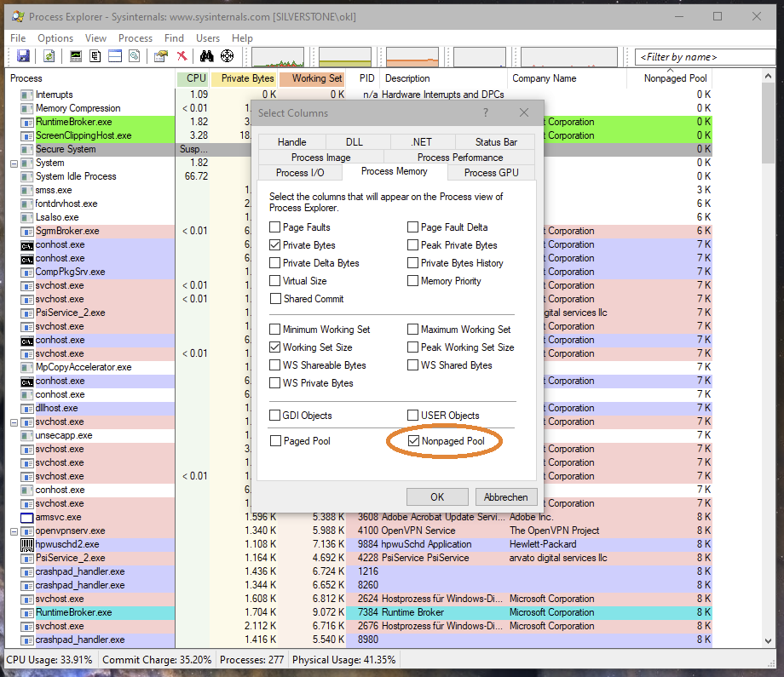Uncheck the Nonpaged Pool checkbox

click(413, 441)
